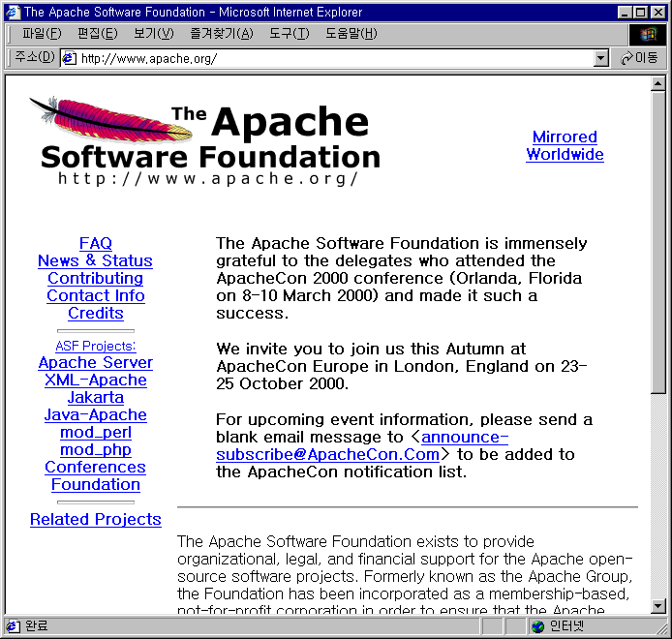Click the status bar page icon beside 완료

coord(13,626)
